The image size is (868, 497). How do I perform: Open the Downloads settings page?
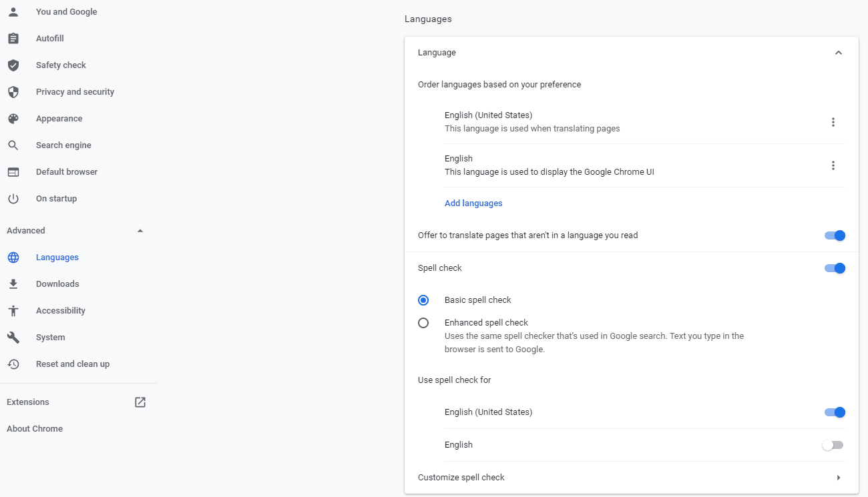click(x=57, y=284)
